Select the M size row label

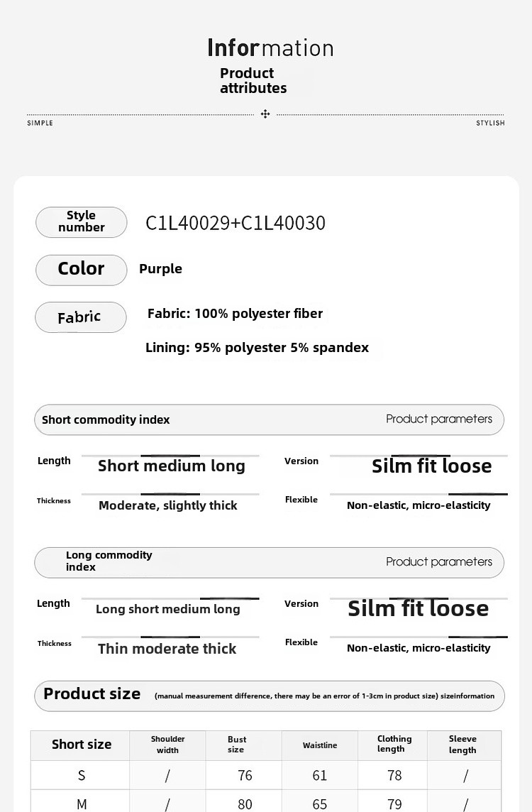pyautogui.click(x=82, y=804)
